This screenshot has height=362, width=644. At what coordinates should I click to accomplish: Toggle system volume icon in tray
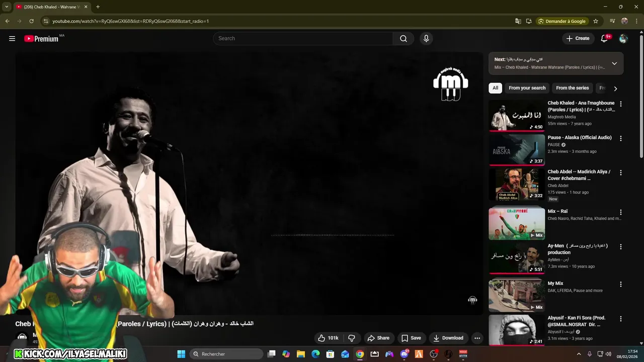(608, 354)
